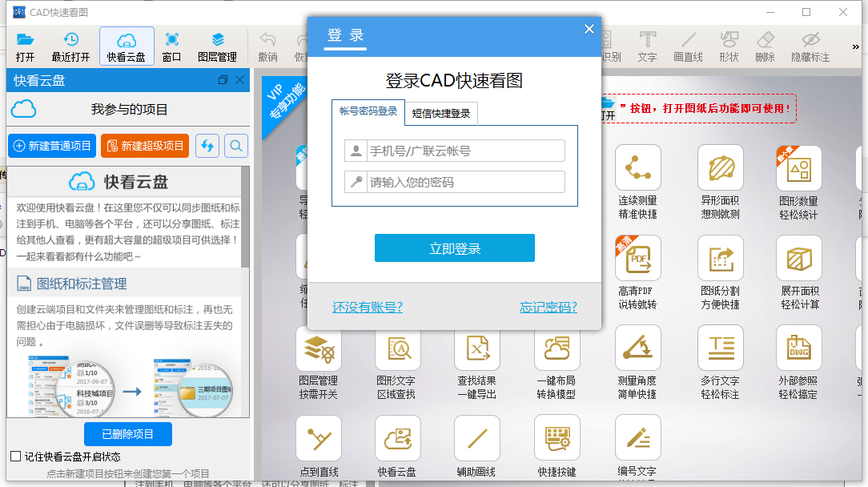Image resolution: width=868 pixels, height=487 pixels.
Task: Click 已删除项目 button
Action: (128, 434)
